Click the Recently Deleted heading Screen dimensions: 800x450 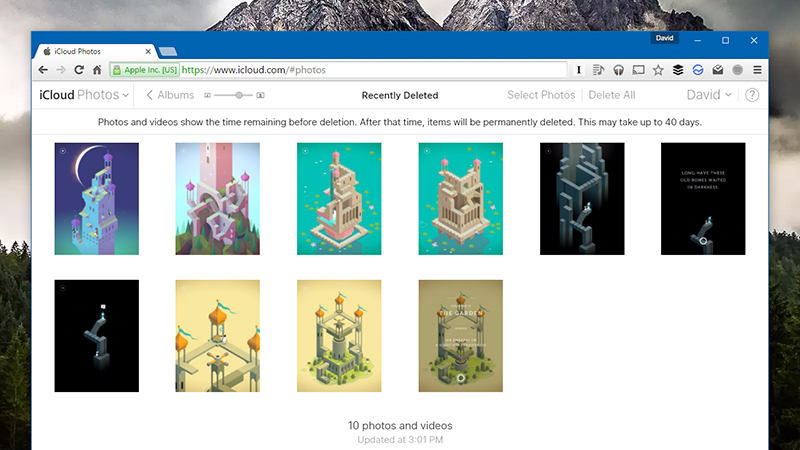pos(400,95)
